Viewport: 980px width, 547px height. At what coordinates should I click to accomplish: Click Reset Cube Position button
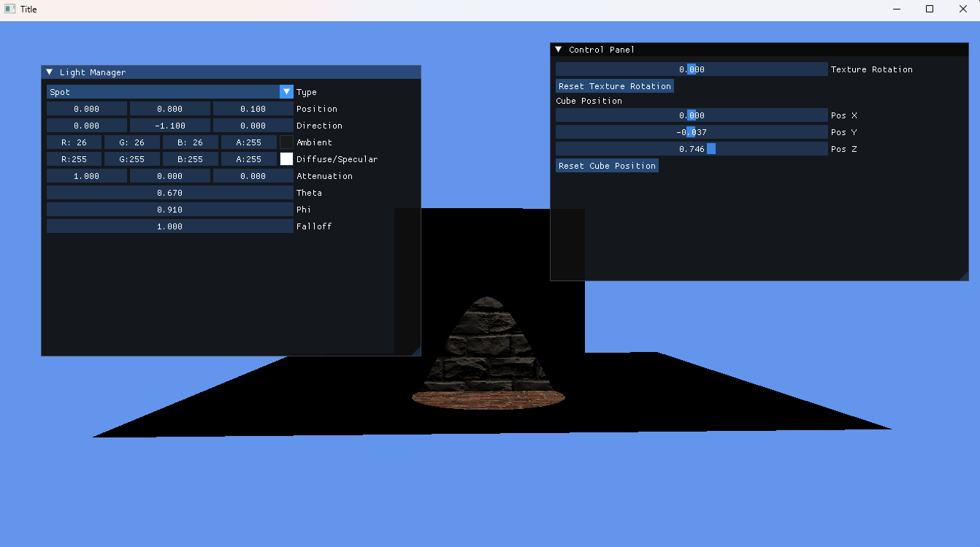point(607,166)
